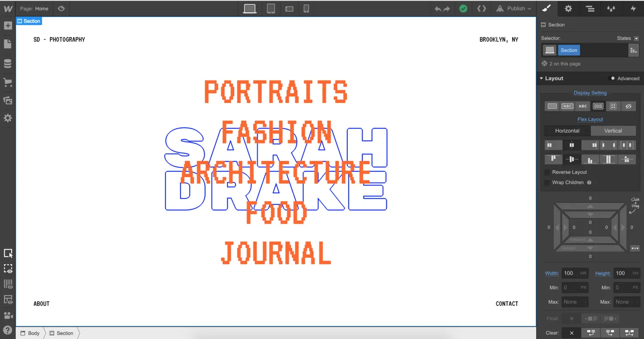This screenshot has height=339, width=644.
Task: Select Vertical flex direction
Action: tap(613, 131)
